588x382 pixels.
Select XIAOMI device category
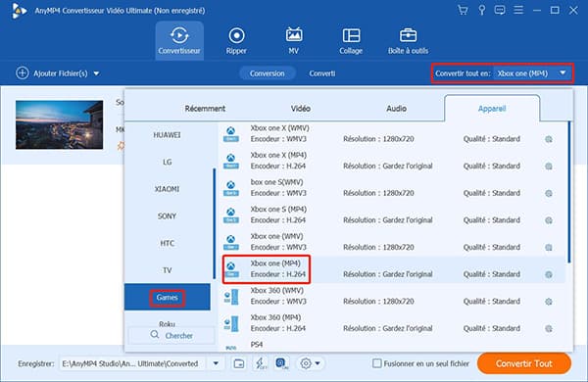click(x=167, y=189)
